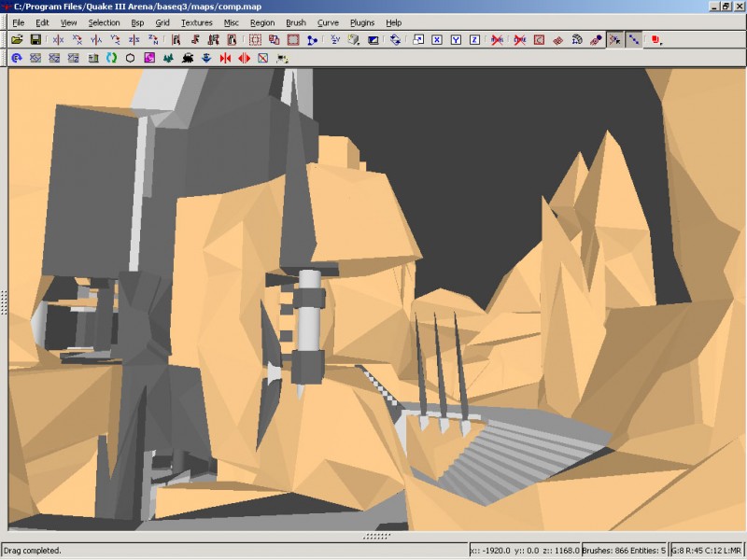
Task: Click the square with red diagonal icon
Action: [x=263, y=58]
